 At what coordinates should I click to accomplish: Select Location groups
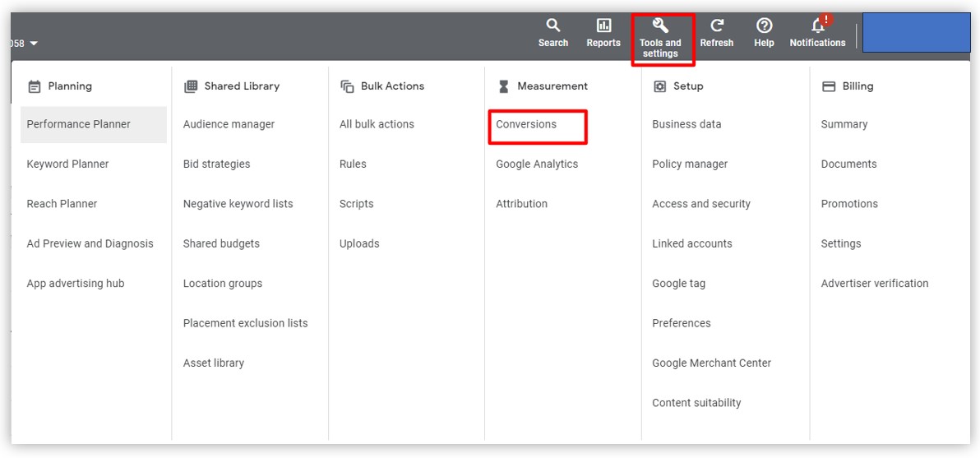click(223, 283)
